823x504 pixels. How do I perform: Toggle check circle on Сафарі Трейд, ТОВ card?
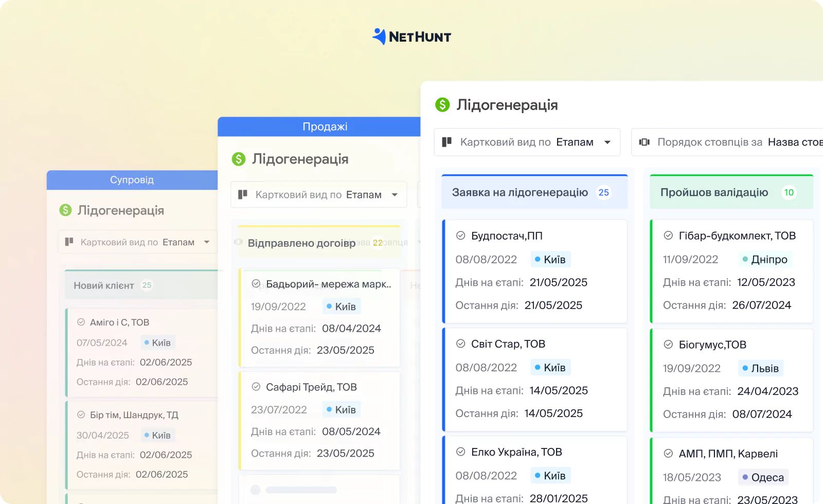pyautogui.click(x=256, y=387)
